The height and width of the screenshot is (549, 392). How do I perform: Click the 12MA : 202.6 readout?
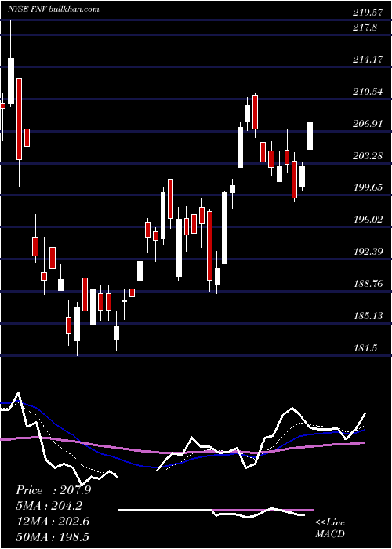tap(53, 522)
